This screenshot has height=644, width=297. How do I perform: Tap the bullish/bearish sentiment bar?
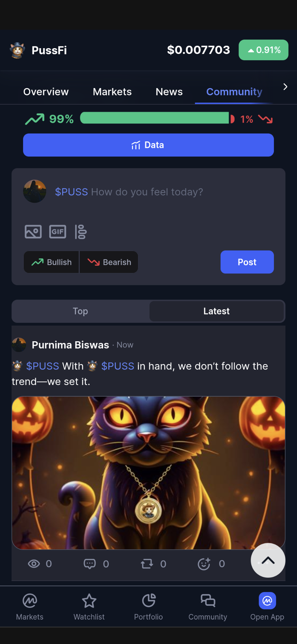tap(157, 118)
